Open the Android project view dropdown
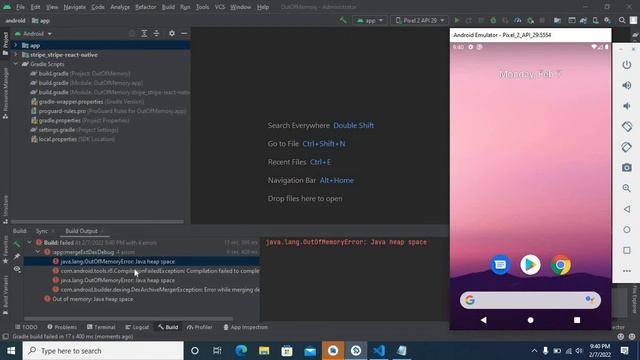 (33, 34)
